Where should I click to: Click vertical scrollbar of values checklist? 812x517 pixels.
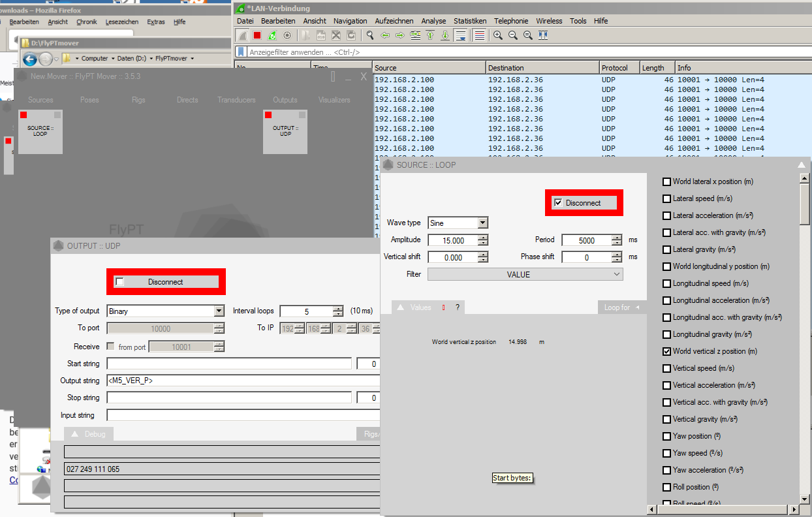(x=805, y=339)
